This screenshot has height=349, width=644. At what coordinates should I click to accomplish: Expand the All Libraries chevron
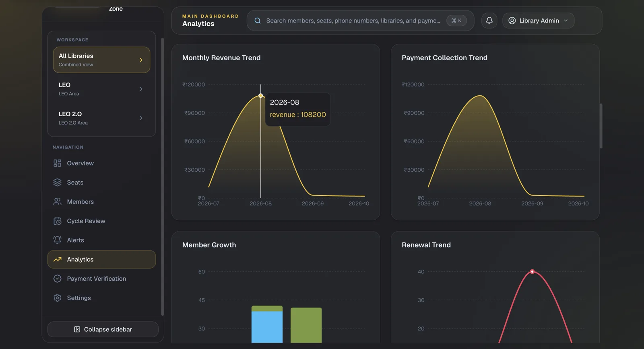click(141, 60)
